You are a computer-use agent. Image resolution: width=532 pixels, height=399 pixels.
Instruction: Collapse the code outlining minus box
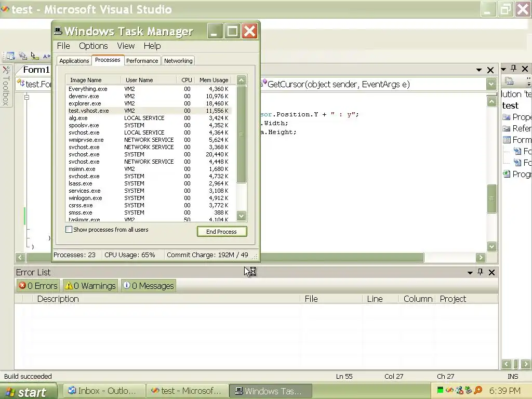[27, 97]
